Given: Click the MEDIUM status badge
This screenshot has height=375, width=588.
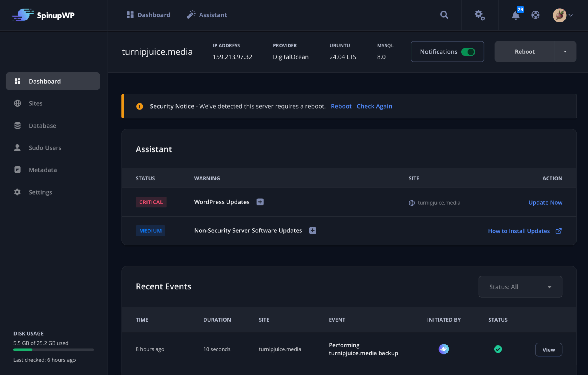Looking at the screenshot, I should click(150, 231).
